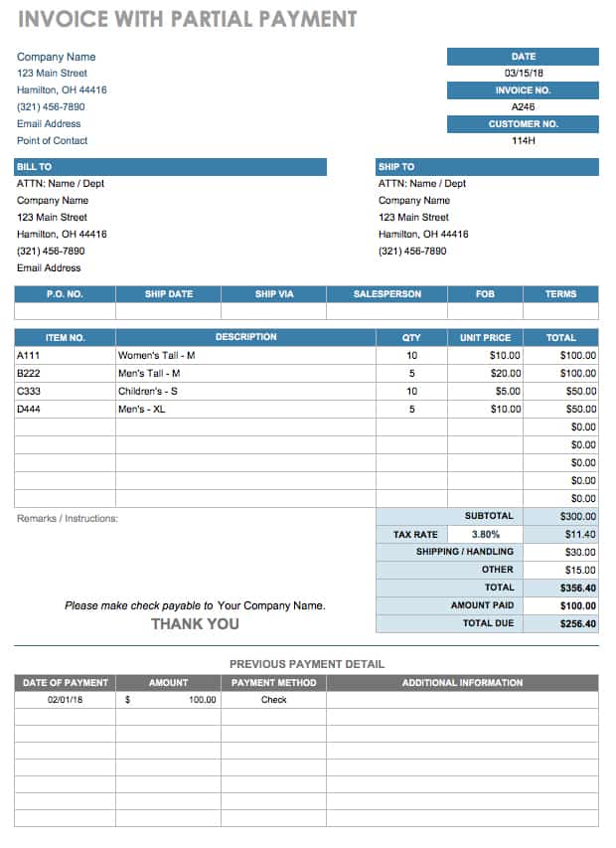
Task: Click the quantity cell for C333
Action: point(411,391)
